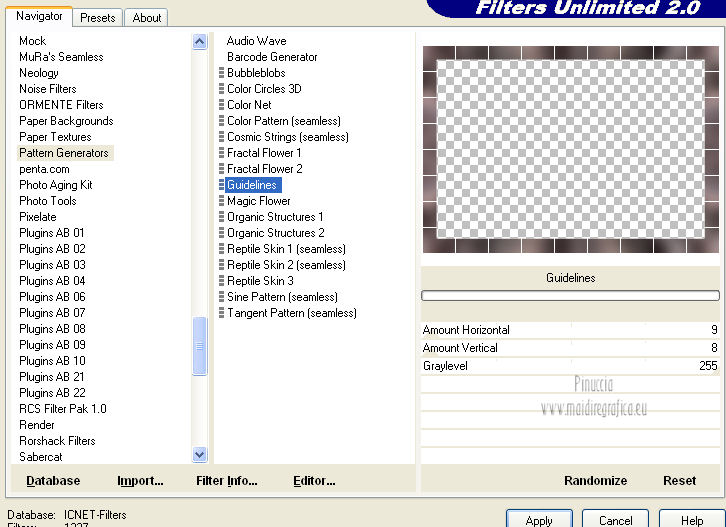Screen dimensions: 726x527
Task: Select Plugins AB 08 category
Action: click(x=52, y=329)
